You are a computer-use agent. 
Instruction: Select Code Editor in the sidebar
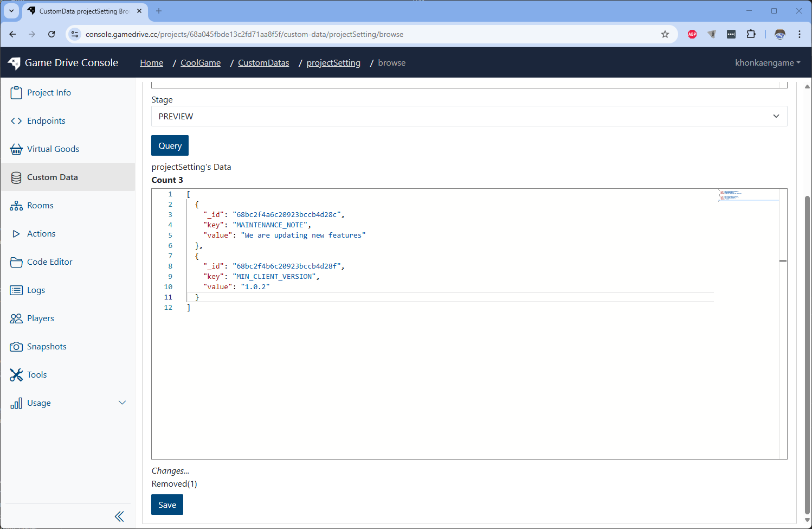pyautogui.click(x=50, y=262)
